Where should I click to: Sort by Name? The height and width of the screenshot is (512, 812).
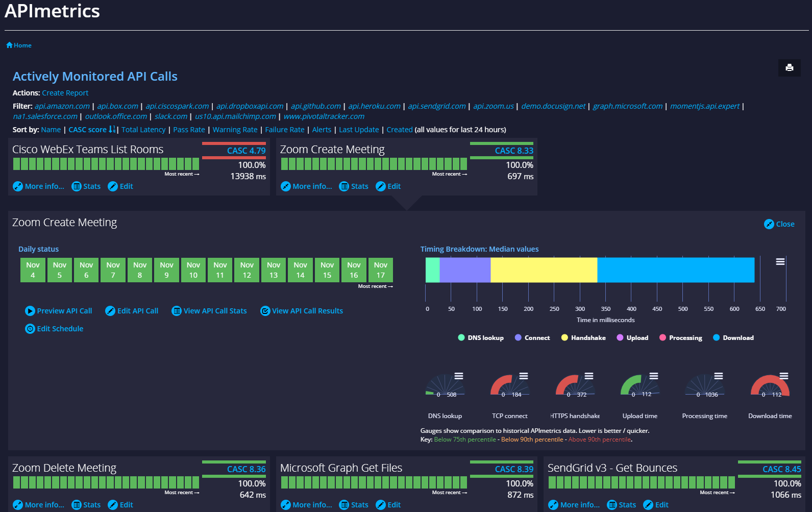pyautogui.click(x=51, y=130)
